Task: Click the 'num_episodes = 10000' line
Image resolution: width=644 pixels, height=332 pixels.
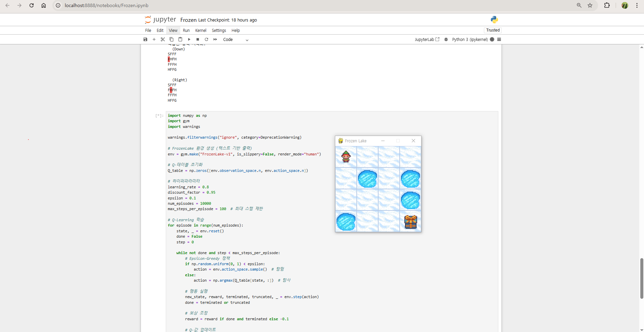Action: tap(189, 203)
